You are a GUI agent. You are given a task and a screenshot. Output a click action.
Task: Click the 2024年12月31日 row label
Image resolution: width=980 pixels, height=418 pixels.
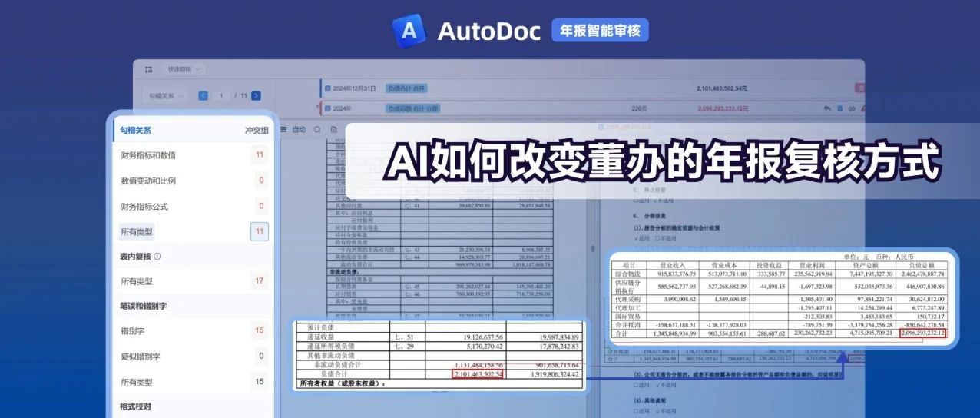pos(354,89)
